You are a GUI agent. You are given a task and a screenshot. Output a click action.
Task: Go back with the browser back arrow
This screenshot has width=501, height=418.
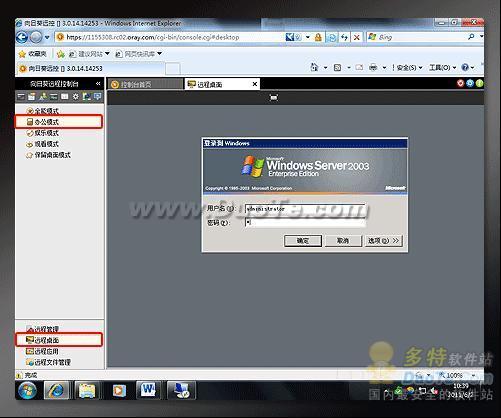(22, 37)
